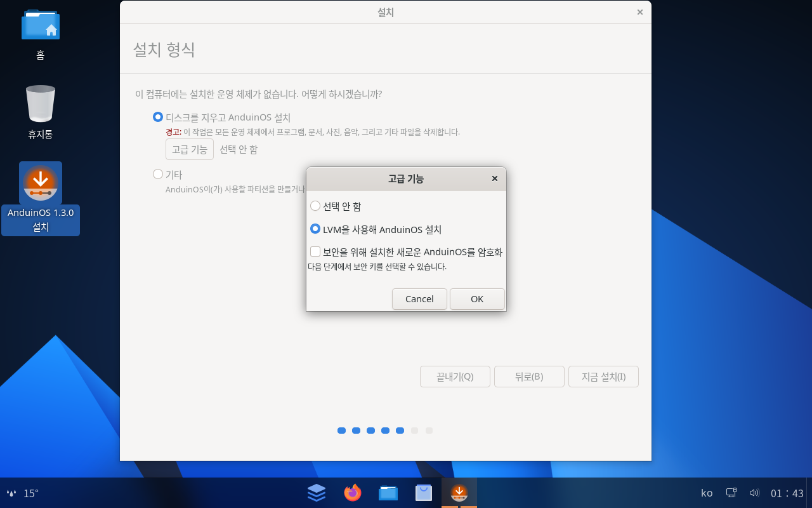Click the '끝내기(Q)' quit button
Screen dimensions: 812x508
point(455,377)
